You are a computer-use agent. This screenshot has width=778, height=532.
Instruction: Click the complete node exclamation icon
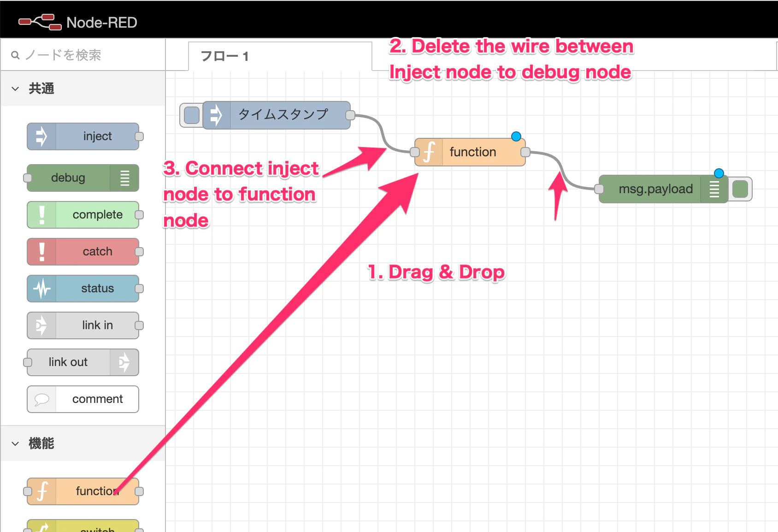click(x=42, y=215)
